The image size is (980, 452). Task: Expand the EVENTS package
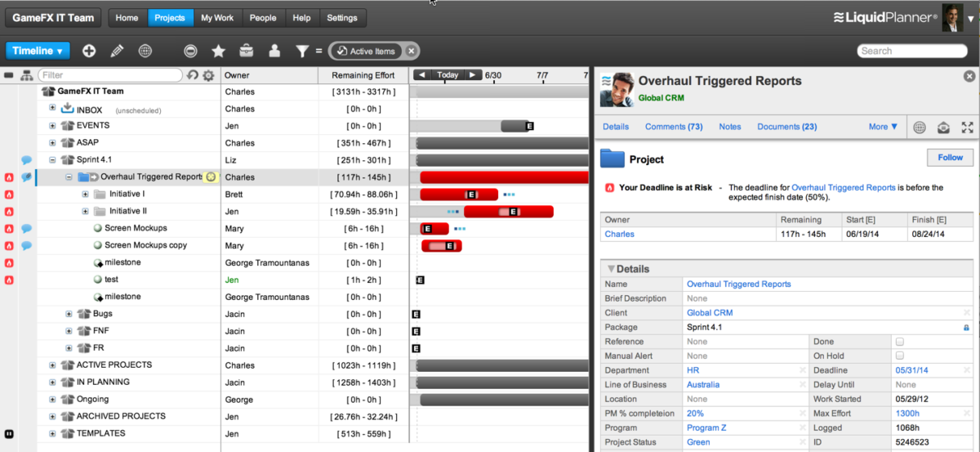[52, 126]
